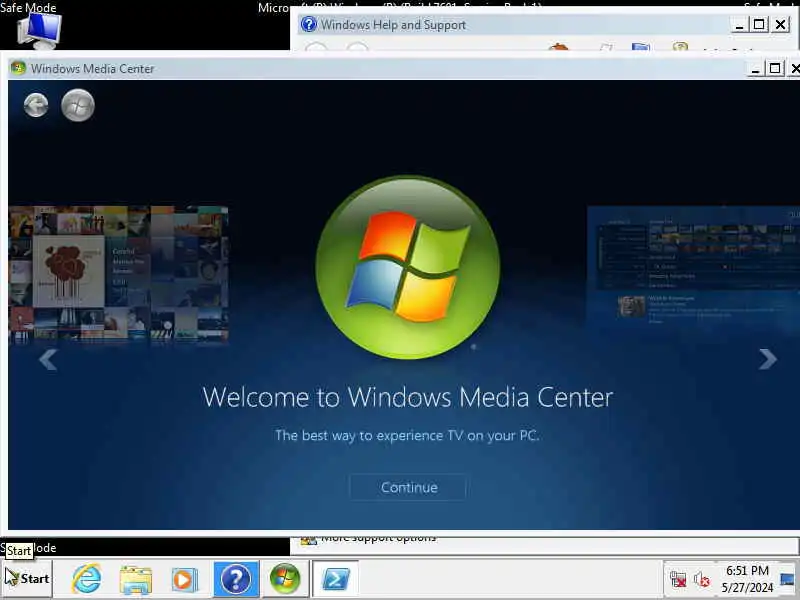This screenshot has height=600, width=800.
Task: Open PowerShell taskbar button
Action: pyautogui.click(x=335, y=579)
